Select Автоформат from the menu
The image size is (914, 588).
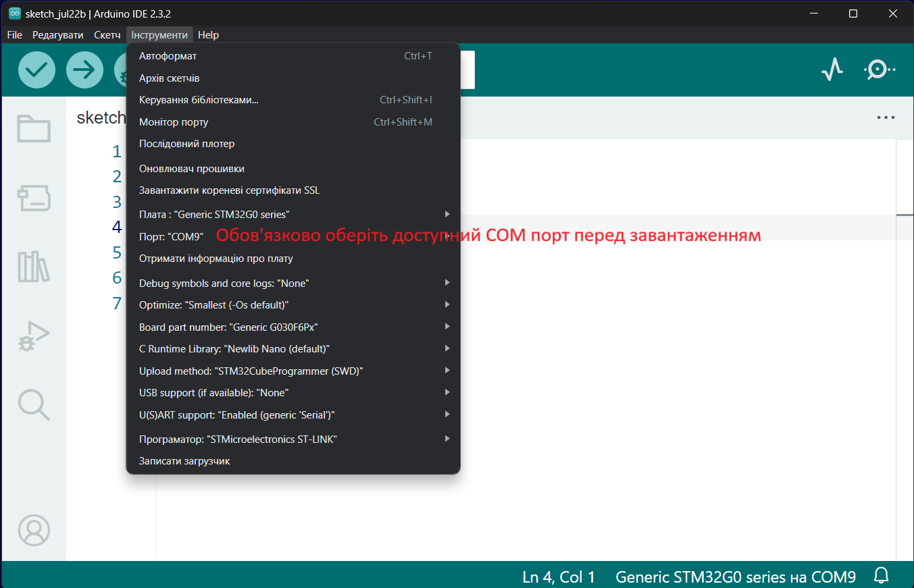click(168, 56)
